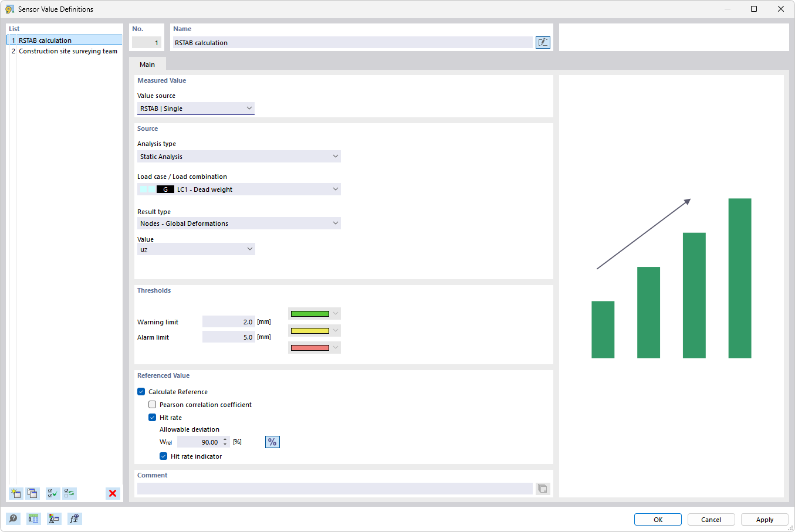This screenshot has width=795, height=532.
Task: Click the edit name icon beside Name
Action: coord(543,42)
